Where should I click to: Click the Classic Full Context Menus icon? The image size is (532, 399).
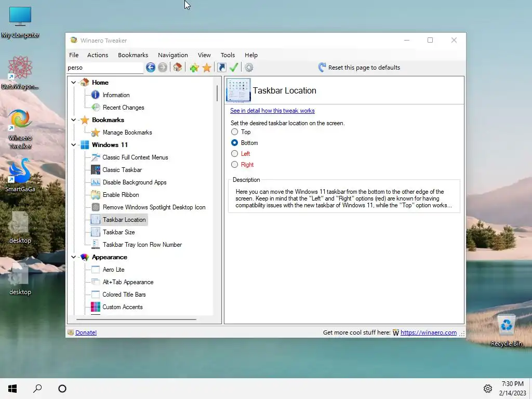(x=96, y=157)
